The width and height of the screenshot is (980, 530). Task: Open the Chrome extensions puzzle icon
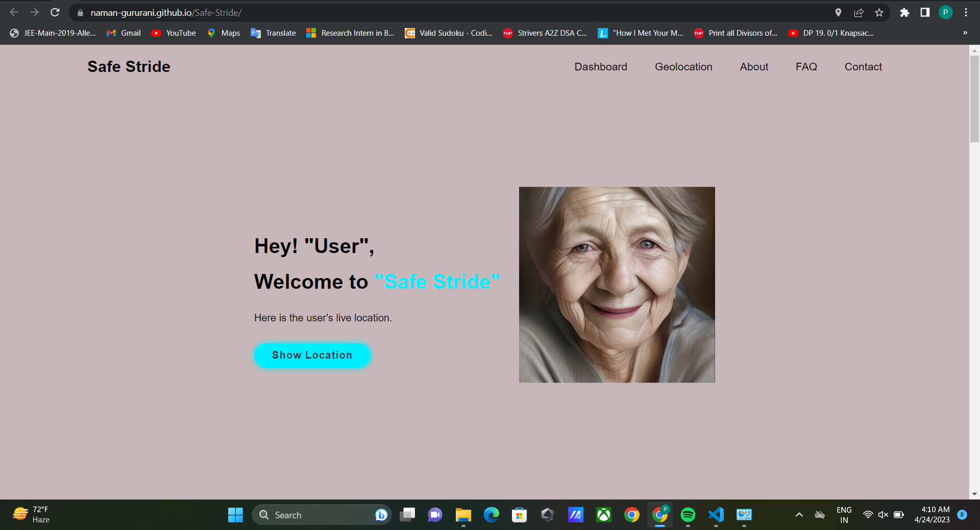point(904,12)
